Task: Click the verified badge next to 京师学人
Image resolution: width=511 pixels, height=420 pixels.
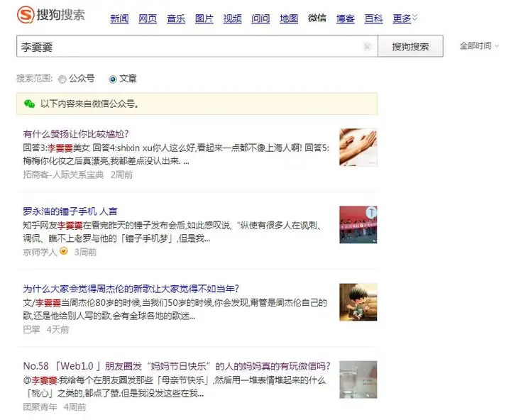Action: point(64,251)
